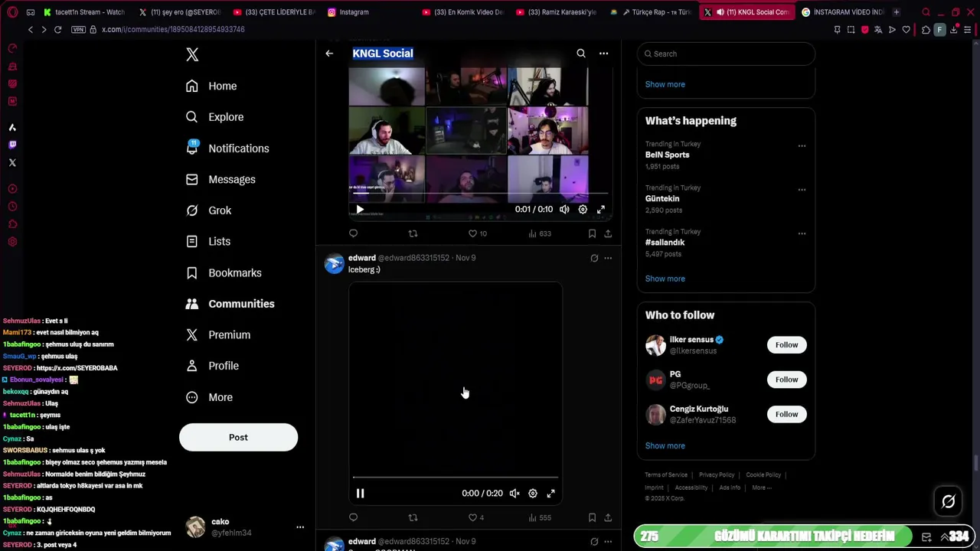980x551 pixels.
Task: Open Communities in sidebar
Action: coord(230,304)
